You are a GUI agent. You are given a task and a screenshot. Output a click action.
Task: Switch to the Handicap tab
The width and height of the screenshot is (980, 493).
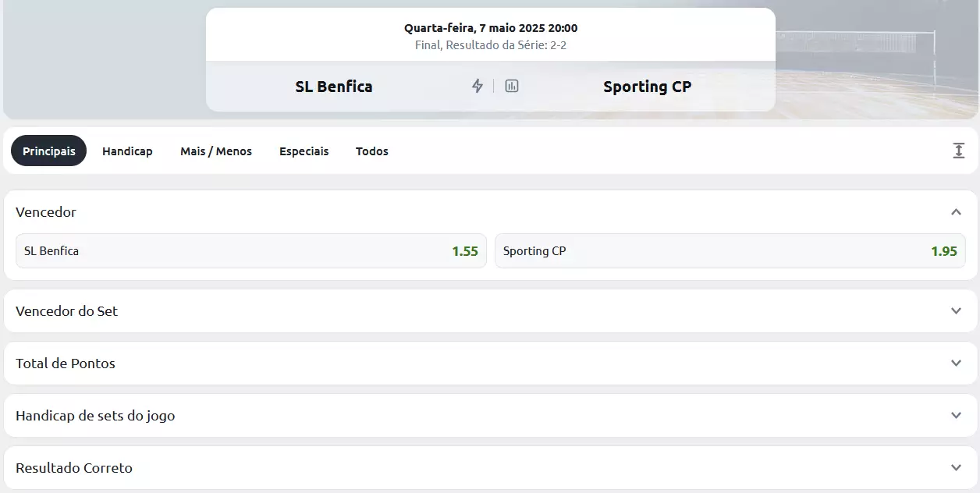click(127, 151)
